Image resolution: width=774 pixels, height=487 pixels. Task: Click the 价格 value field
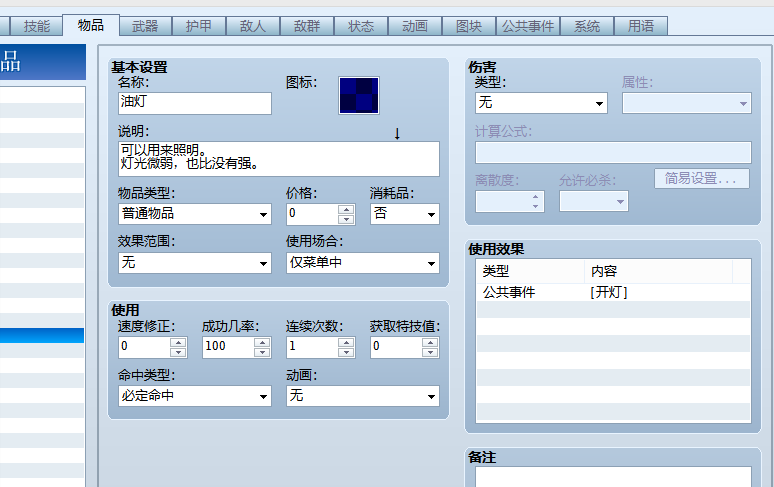point(312,214)
